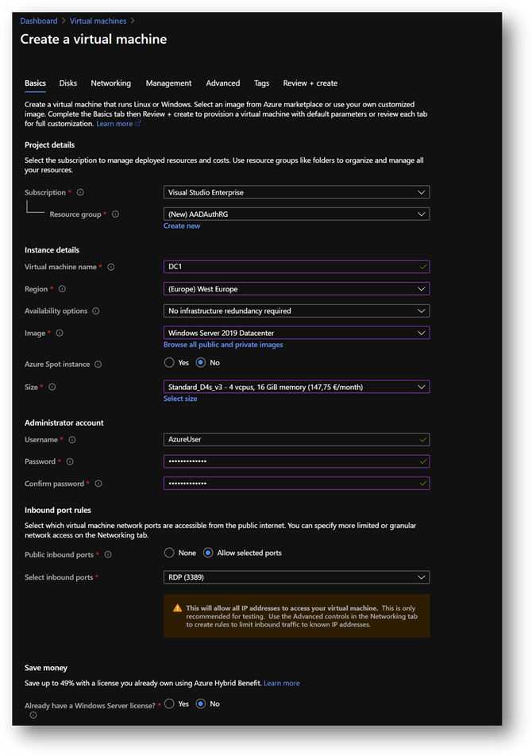Click info icon beside Resource group

[116, 214]
